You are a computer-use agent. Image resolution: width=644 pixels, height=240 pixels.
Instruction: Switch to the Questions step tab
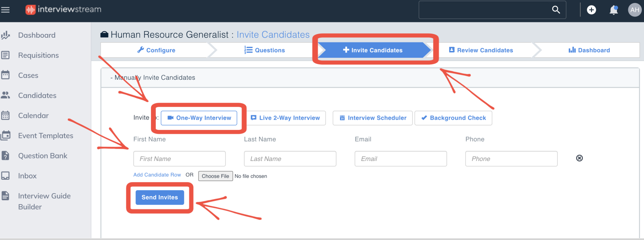click(264, 50)
